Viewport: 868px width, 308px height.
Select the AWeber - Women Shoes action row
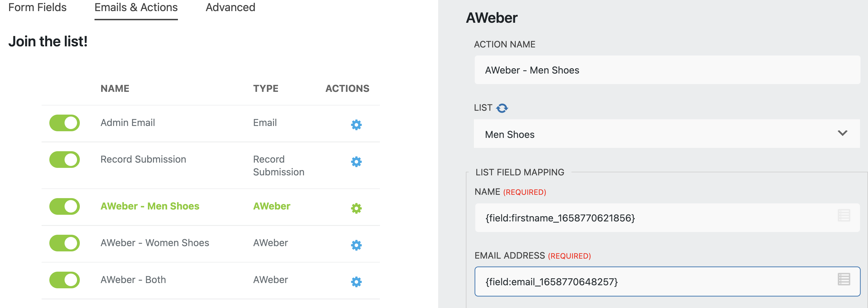click(x=155, y=243)
